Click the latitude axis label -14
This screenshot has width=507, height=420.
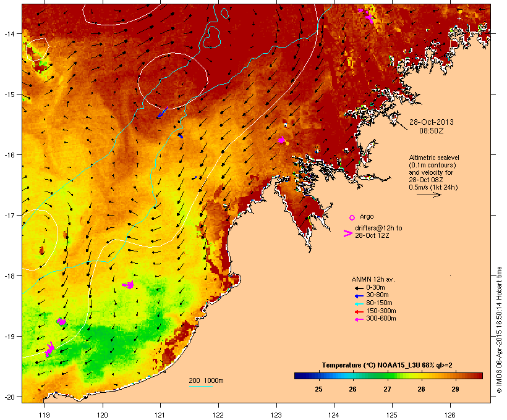tap(9, 33)
